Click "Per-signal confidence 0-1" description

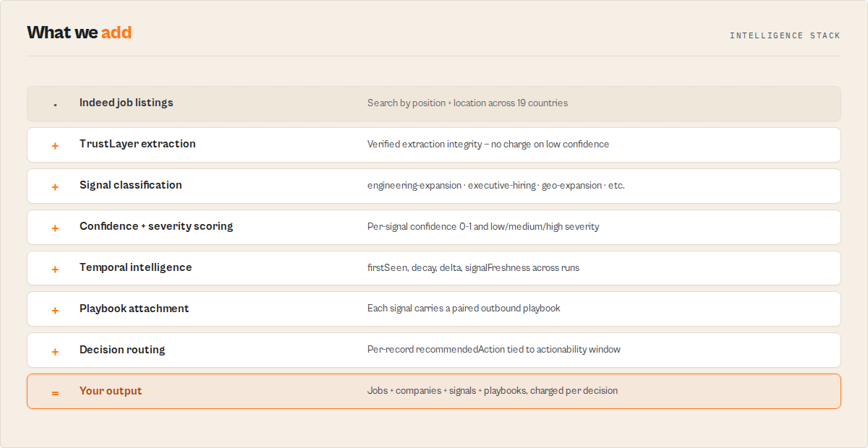pyautogui.click(x=483, y=226)
